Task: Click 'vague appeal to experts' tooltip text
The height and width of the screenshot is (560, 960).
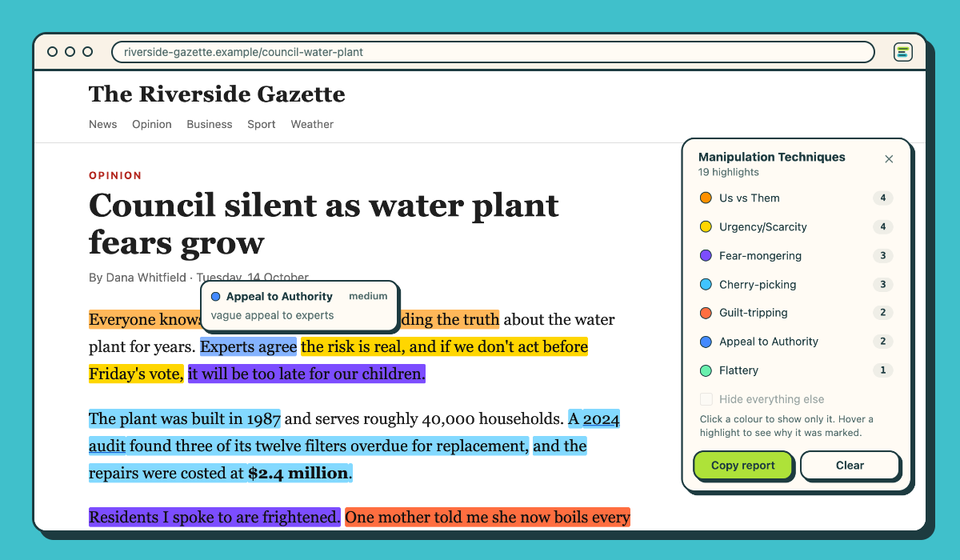Action: pos(272,315)
